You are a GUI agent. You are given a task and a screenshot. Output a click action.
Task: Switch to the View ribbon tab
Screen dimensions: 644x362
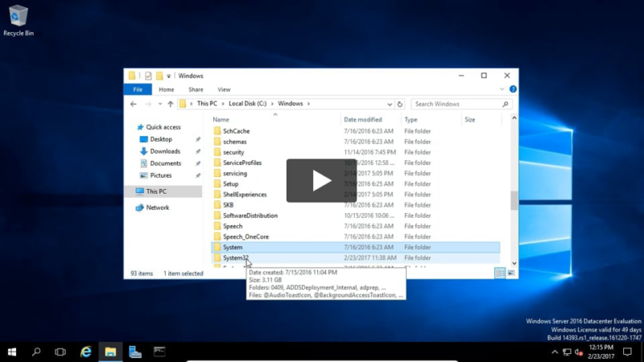point(224,89)
